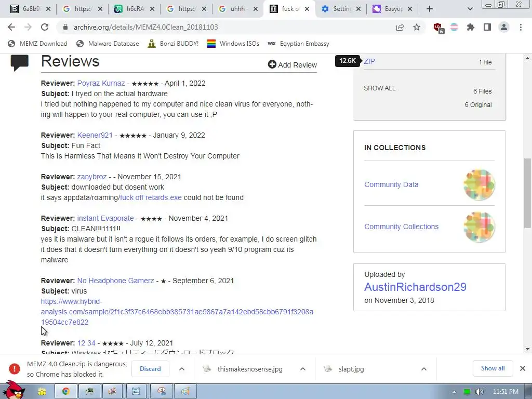Viewport: 532px width, 399px height.
Task: Close the downloads bar
Action: 523,368
